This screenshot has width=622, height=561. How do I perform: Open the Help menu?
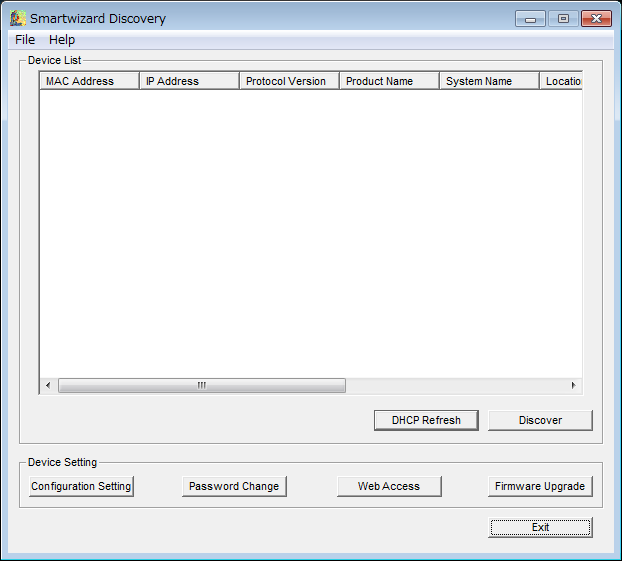pos(62,40)
